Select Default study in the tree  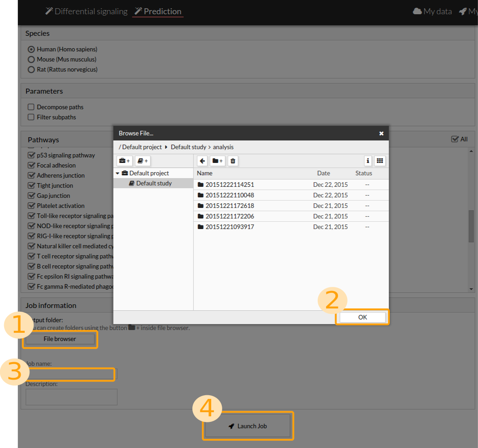coord(154,183)
